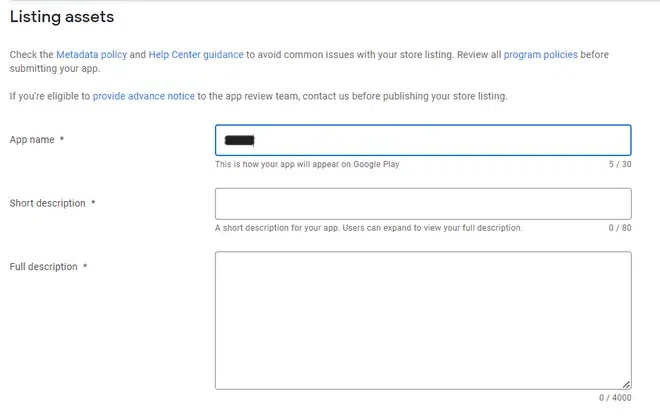The height and width of the screenshot is (420, 660).
Task: Click the redacted text in App name
Action: 241,140
